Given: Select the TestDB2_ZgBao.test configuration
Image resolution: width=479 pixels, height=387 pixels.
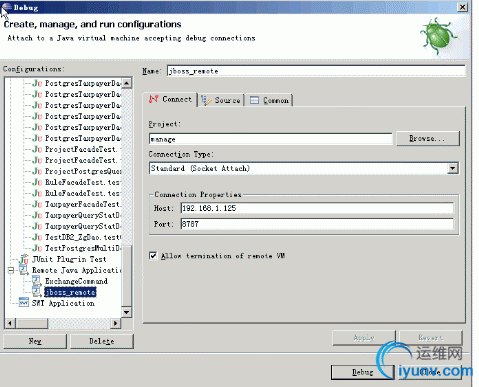Looking at the screenshot, I should pos(83,237).
